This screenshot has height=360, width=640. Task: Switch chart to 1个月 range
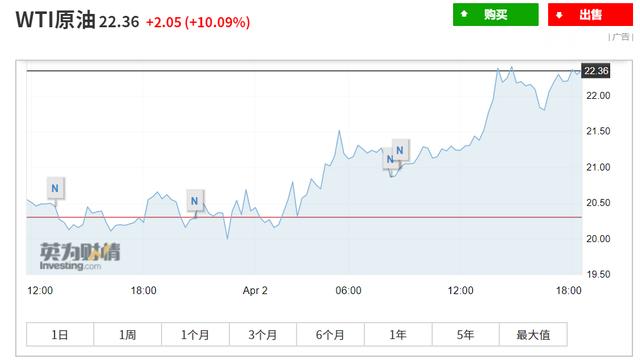tap(195, 335)
